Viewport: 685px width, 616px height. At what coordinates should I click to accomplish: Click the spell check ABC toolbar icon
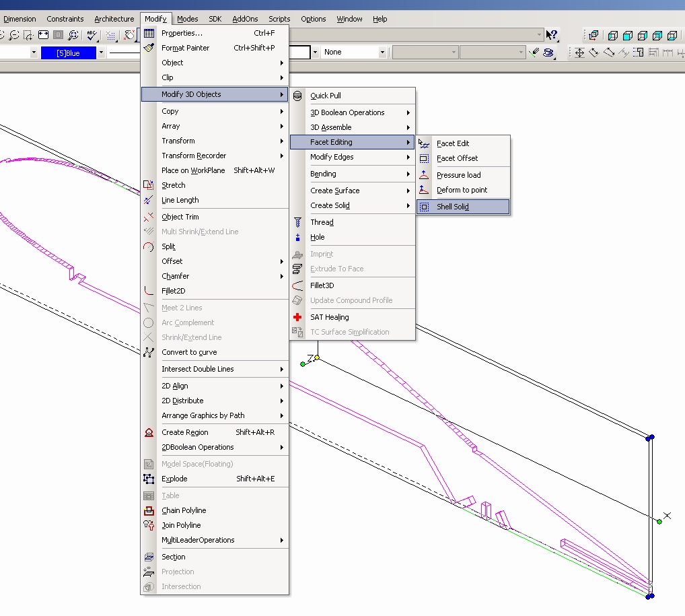pyautogui.click(x=92, y=35)
